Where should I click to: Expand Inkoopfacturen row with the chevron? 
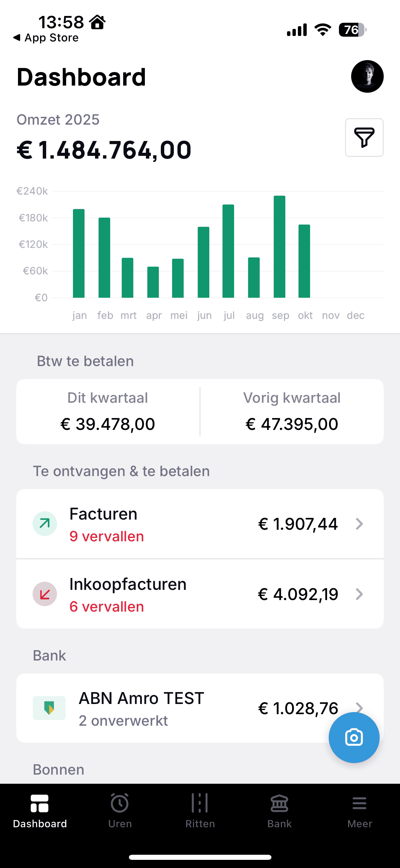[360, 594]
